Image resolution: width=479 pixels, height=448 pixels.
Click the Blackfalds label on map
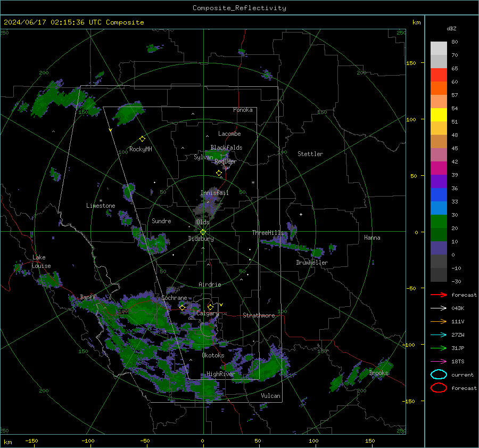(x=226, y=148)
